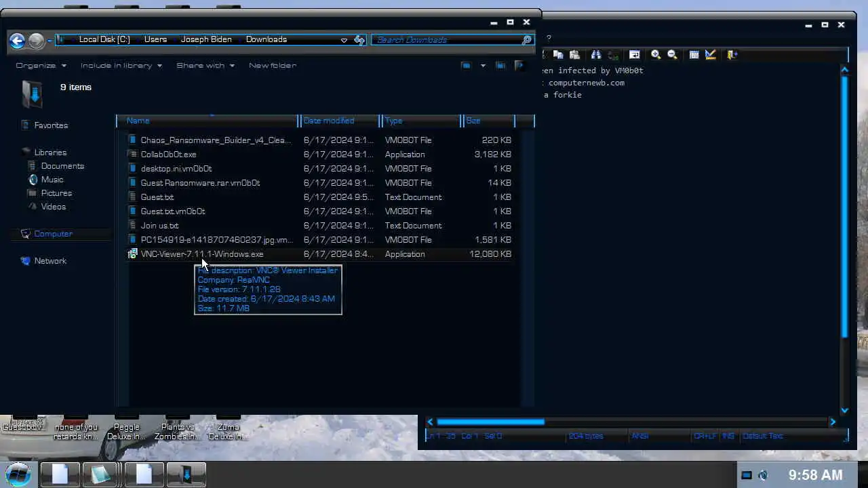Click the search magnifier in Search Downloads box
Image resolution: width=868 pixels, height=488 pixels.
click(x=526, y=40)
